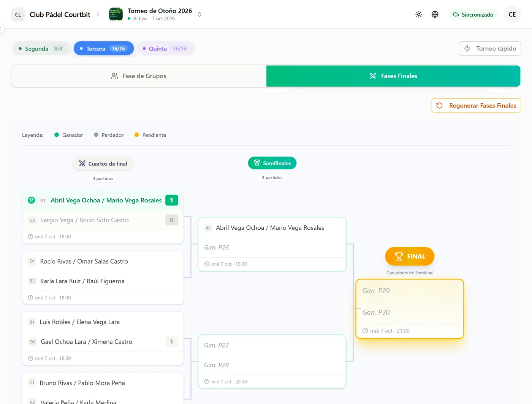Click the Club Pádel Courtbit breadcrumb
This screenshot has height=404, width=532.
pos(60,14)
